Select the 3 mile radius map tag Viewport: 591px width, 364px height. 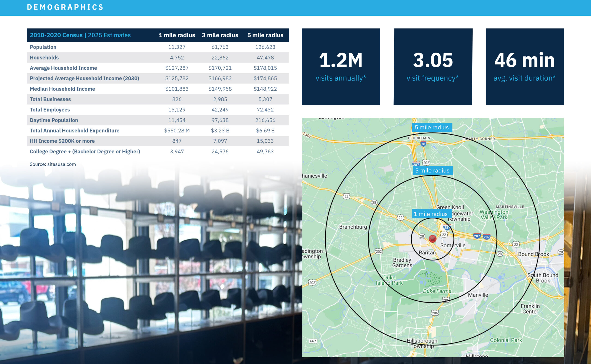click(432, 170)
